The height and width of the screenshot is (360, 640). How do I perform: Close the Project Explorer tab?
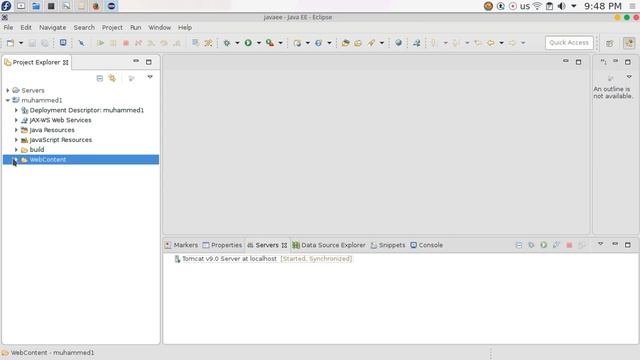pos(65,62)
